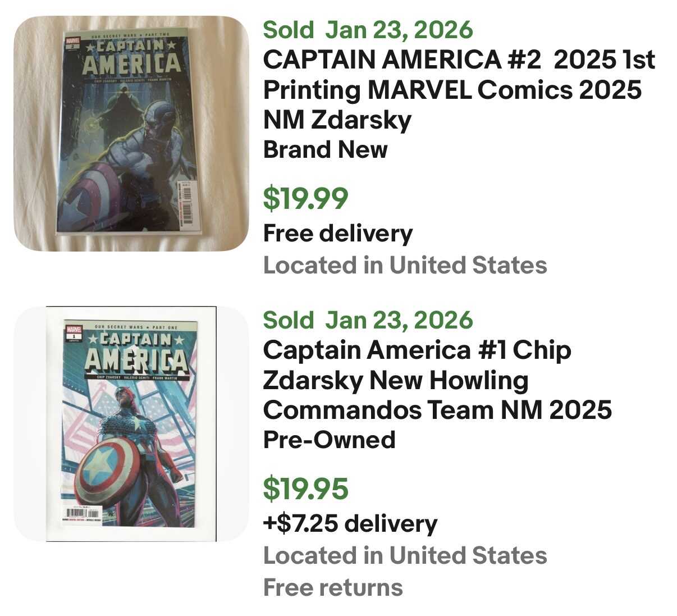Click the $19.99 sold price
This screenshot has height=616, width=677.
(x=305, y=198)
